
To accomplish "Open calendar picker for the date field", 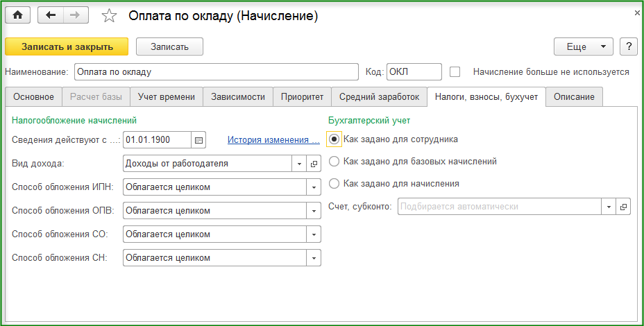I will (x=199, y=140).
